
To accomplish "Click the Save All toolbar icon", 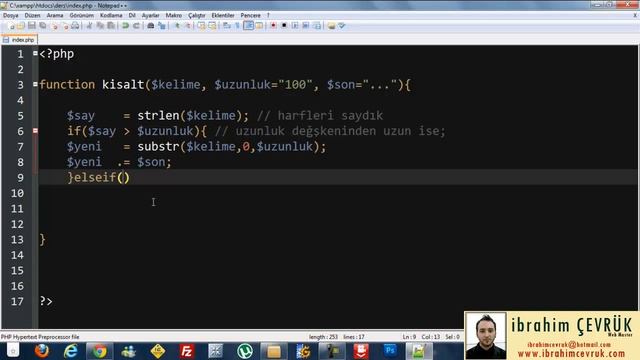I will [x=42, y=26].
